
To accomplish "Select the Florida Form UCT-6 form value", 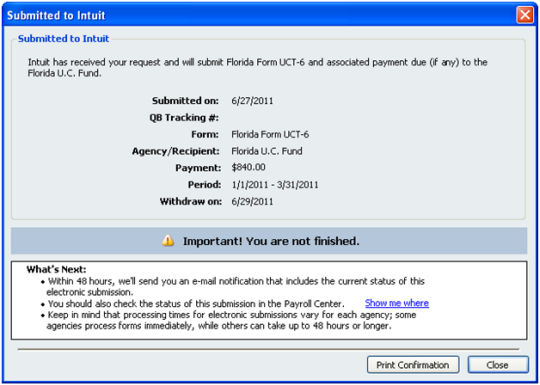I will pyautogui.click(x=270, y=134).
